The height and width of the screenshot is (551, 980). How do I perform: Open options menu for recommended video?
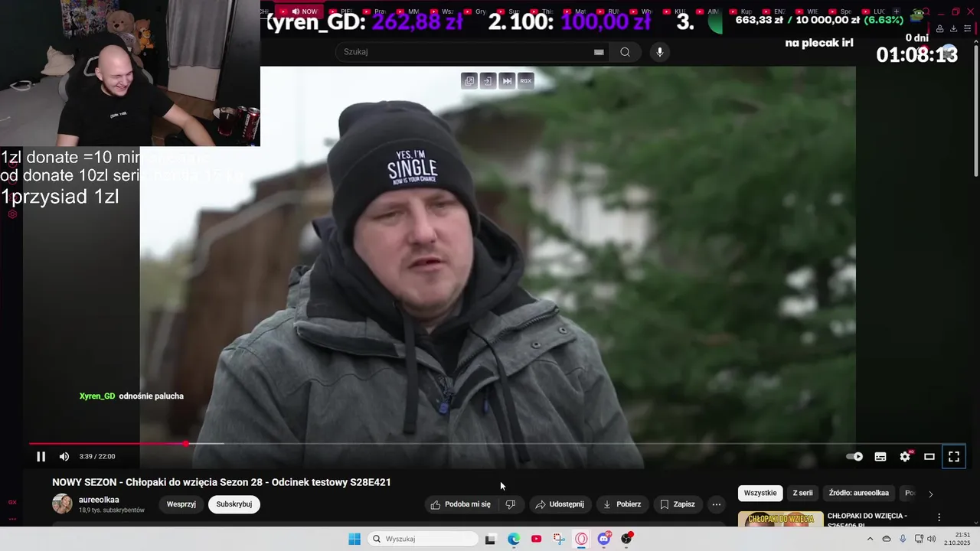point(939,518)
